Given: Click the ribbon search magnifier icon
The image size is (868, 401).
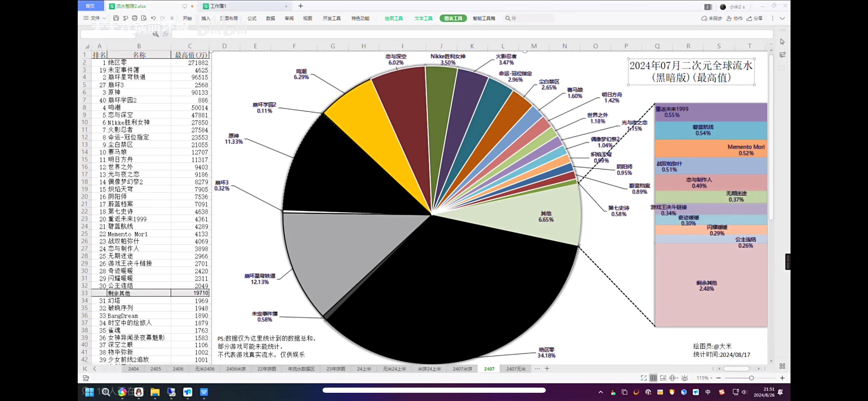Looking at the screenshot, I should pos(508,18).
